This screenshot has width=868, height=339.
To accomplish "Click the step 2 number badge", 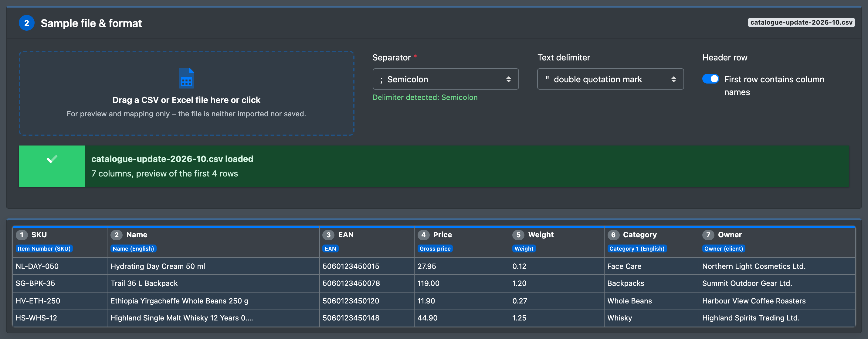I will (x=27, y=23).
